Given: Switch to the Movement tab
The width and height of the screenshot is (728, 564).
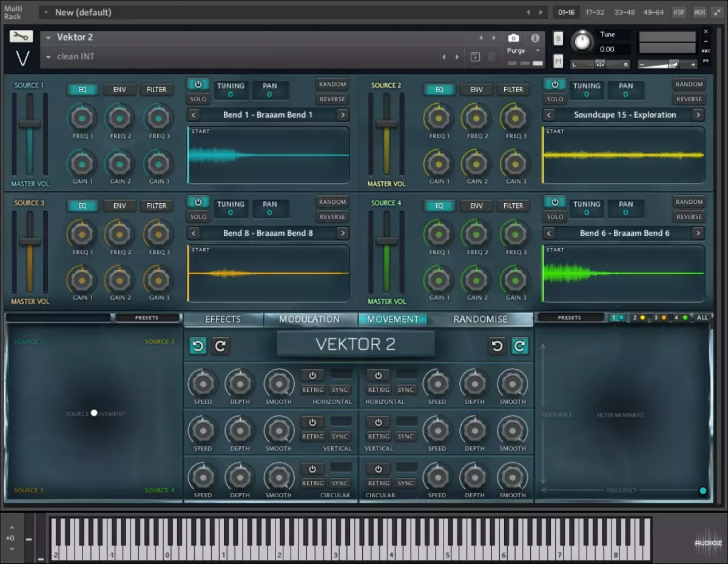Looking at the screenshot, I should coord(393,319).
